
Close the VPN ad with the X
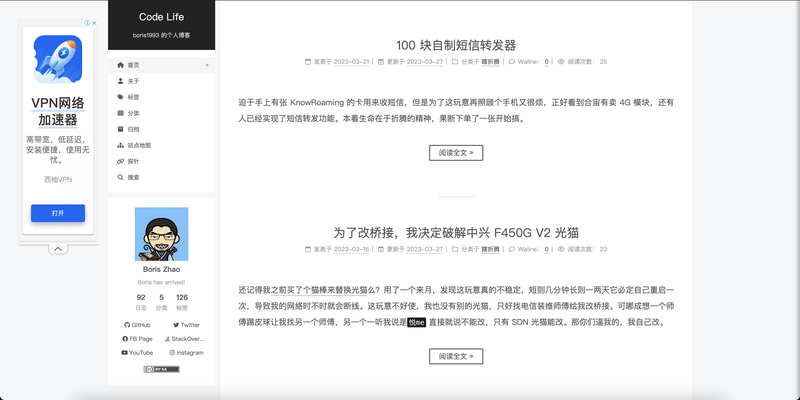[x=94, y=23]
